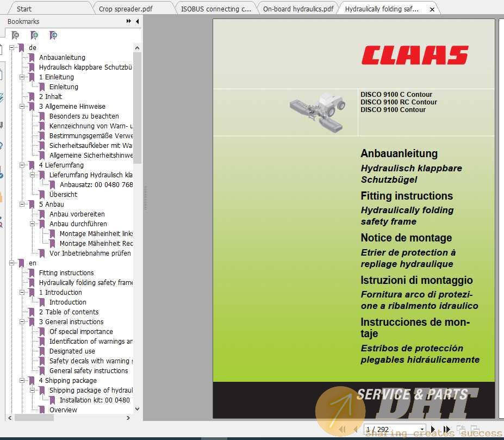
Task: Open the Crop spreader.pdf tab
Action: (x=126, y=9)
